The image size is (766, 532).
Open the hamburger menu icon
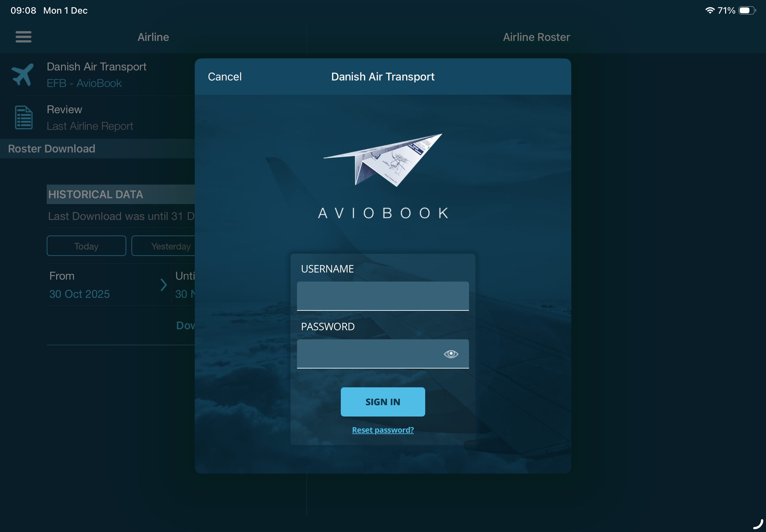[23, 37]
